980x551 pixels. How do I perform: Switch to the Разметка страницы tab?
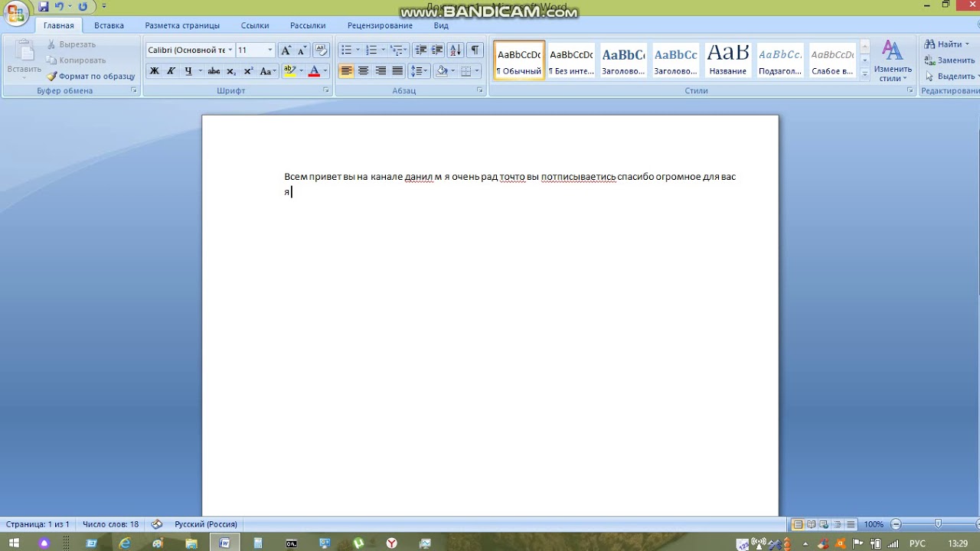point(182,25)
